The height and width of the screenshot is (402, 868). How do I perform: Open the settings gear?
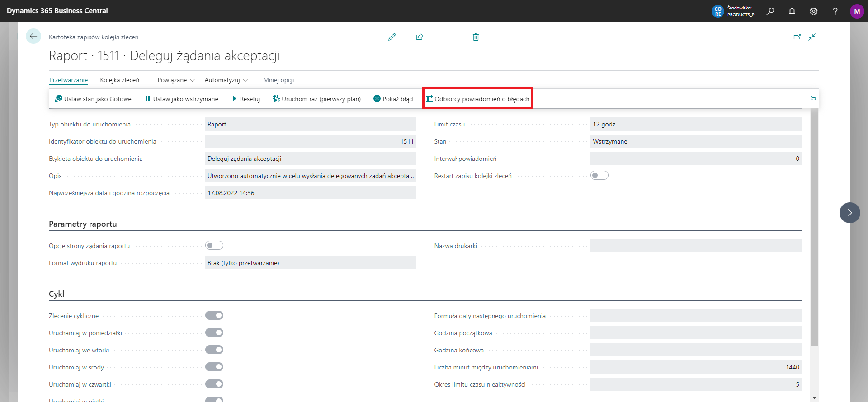[x=814, y=11]
